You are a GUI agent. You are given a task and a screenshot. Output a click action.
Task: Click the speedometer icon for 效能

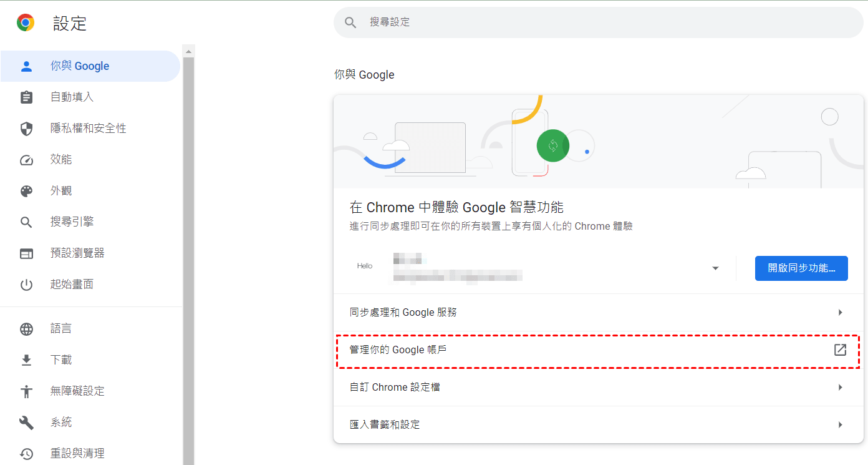tap(26, 160)
